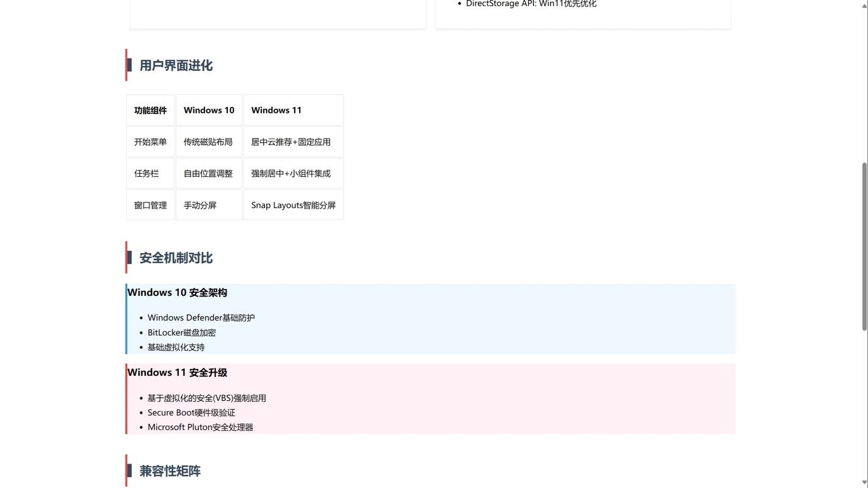Click the 传统磁贴布局 table cell

tap(208, 141)
